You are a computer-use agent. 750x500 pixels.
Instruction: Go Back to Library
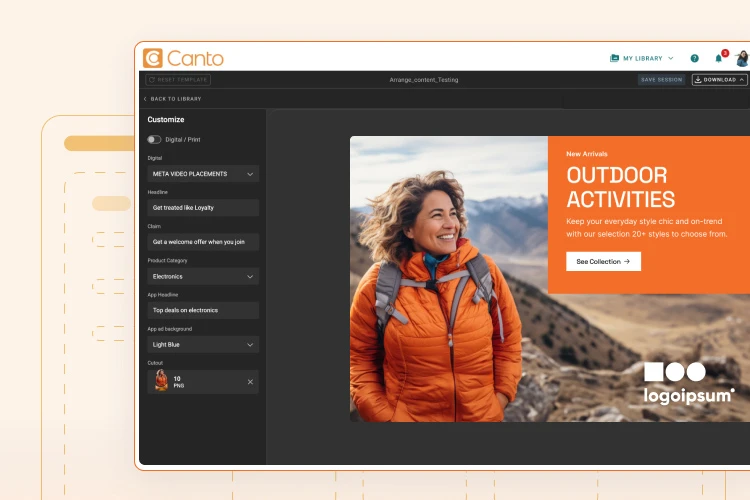pyautogui.click(x=173, y=99)
